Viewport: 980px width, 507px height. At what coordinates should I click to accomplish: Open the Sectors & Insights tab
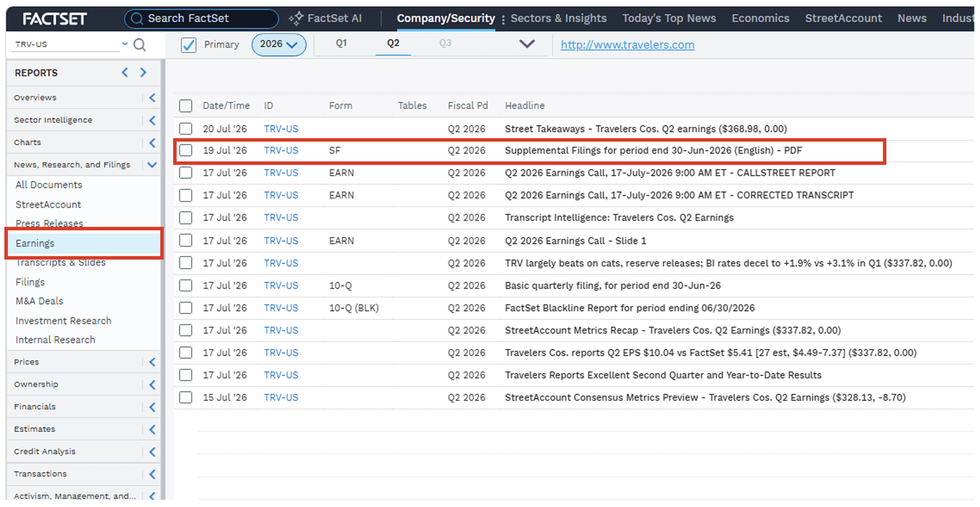coord(559,19)
